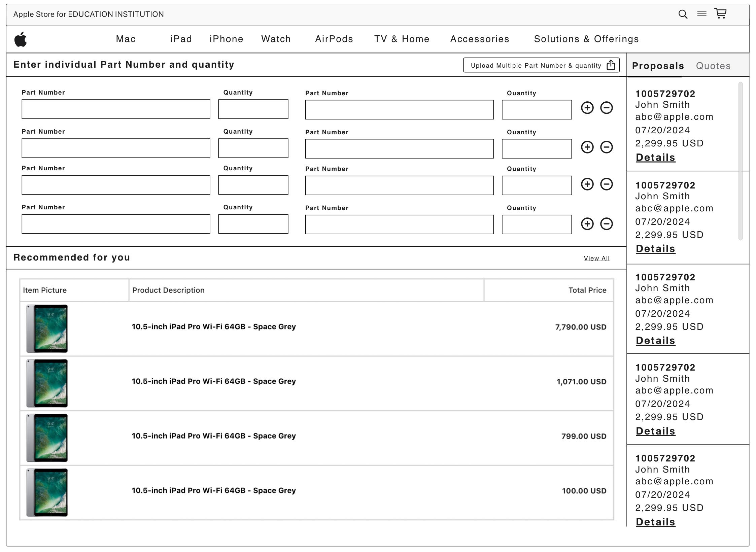Remove first row with minus icon
The height and width of the screenshot is (552, 756).
[x=606, y=108]
